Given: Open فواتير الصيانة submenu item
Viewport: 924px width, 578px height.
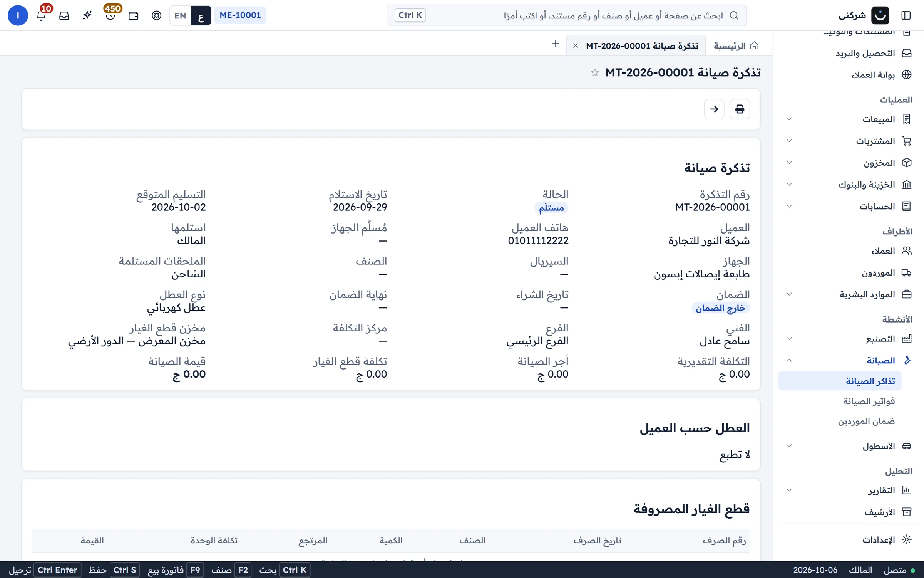Looking at the screenshot, I should 840,401.
